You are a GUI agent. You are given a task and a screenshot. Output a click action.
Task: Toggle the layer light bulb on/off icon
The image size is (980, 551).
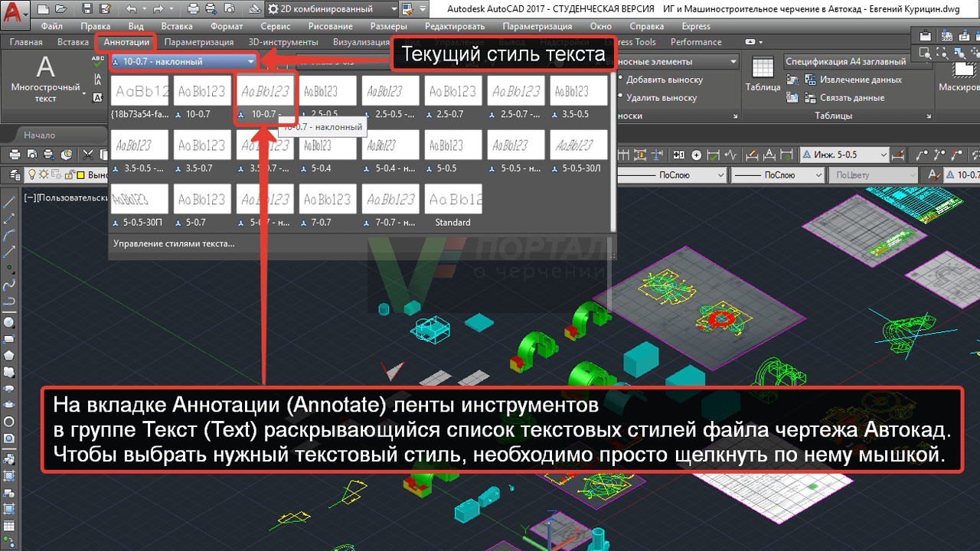click(32, 174)
